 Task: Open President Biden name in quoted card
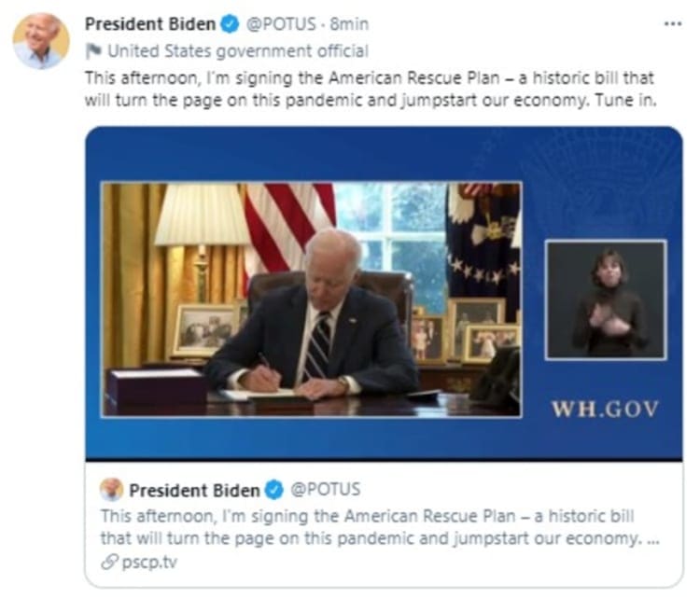click(194, 491)
